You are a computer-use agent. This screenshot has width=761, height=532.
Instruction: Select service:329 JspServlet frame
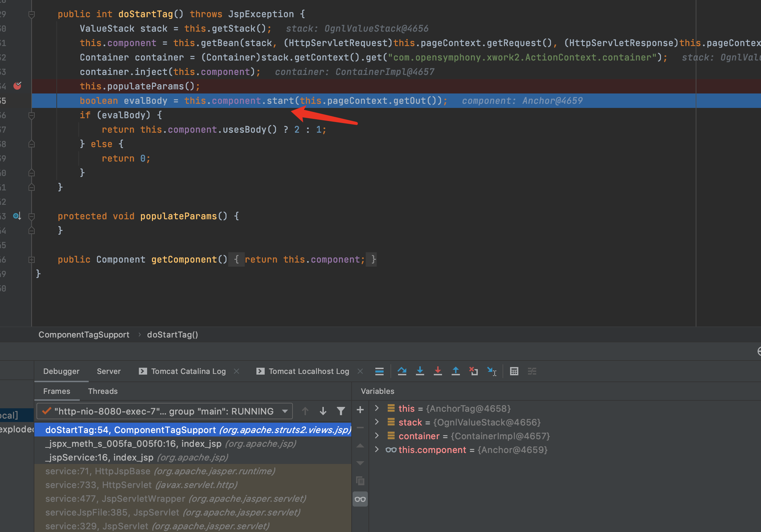click(x=193, y=526)
